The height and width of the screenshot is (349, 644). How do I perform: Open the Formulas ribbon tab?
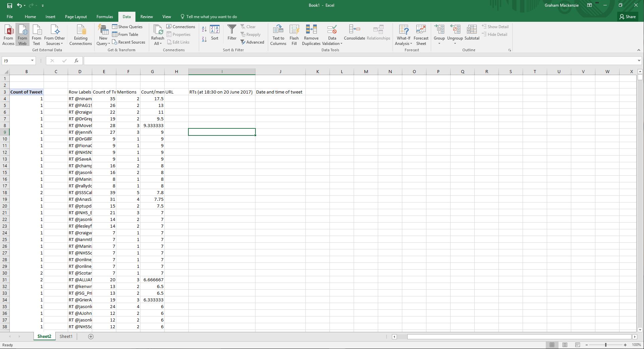(105, 17)
